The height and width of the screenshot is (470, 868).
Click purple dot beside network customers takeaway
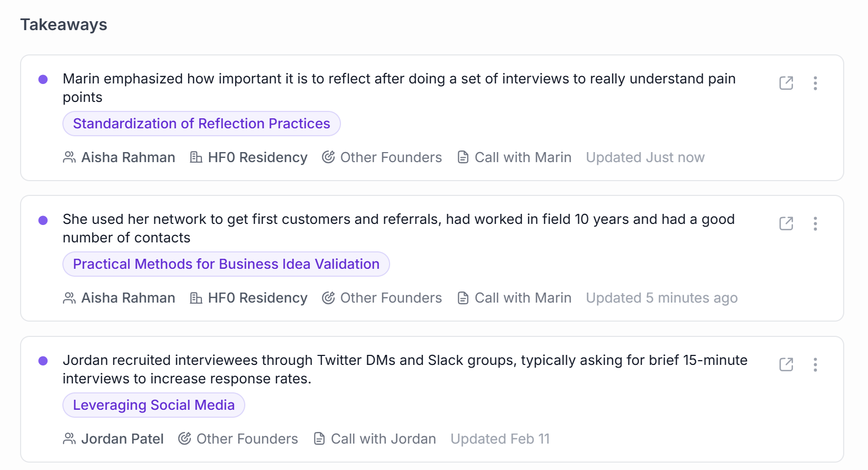[x=43, y=220]
